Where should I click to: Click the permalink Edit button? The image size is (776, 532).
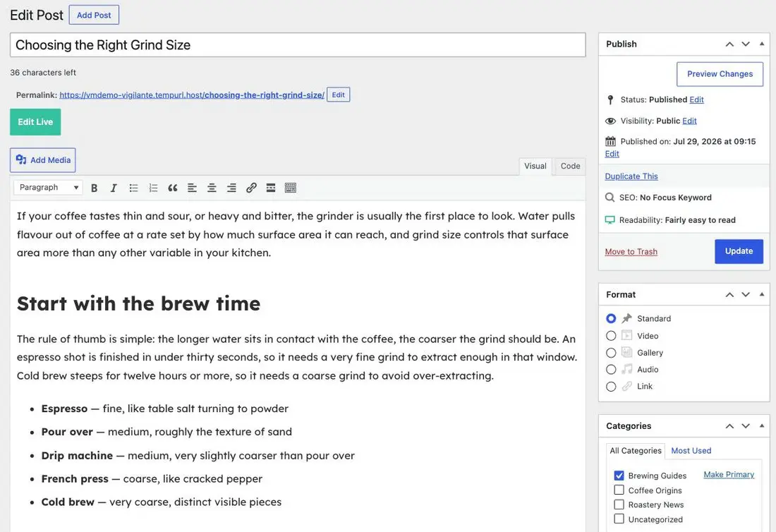pyautogui.click(x=339, y=95)
